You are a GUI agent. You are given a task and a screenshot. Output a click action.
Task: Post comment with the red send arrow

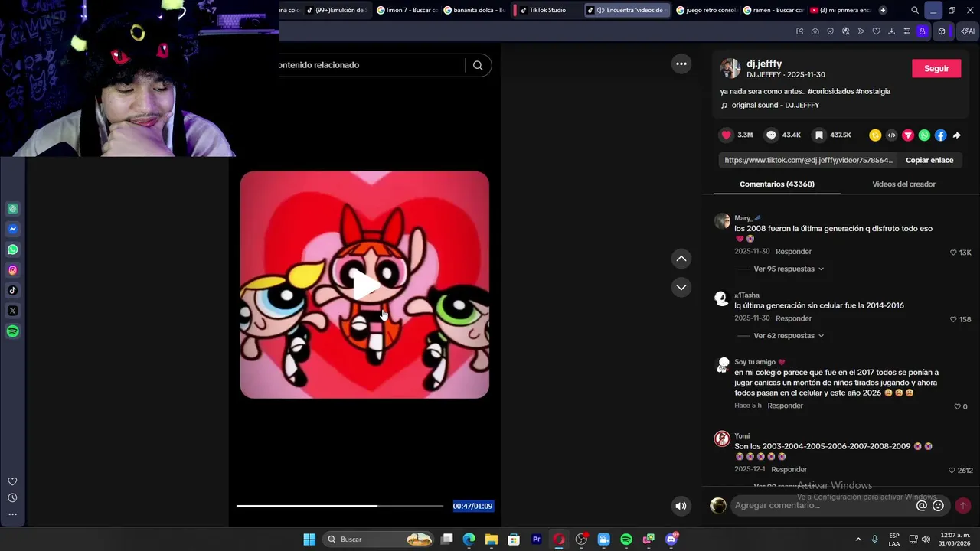pos(963,505)
